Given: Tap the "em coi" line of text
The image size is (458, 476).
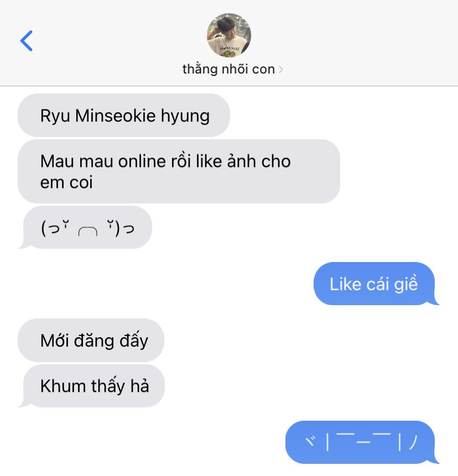Looking at the screenshot, I should pyautogui.click(x=66, y=183).
